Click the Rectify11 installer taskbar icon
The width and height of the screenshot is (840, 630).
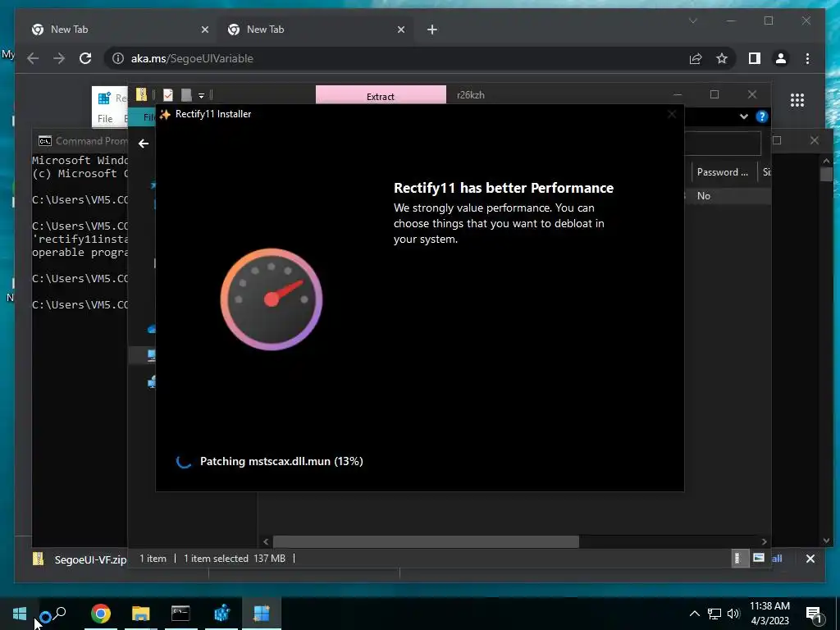262,614
